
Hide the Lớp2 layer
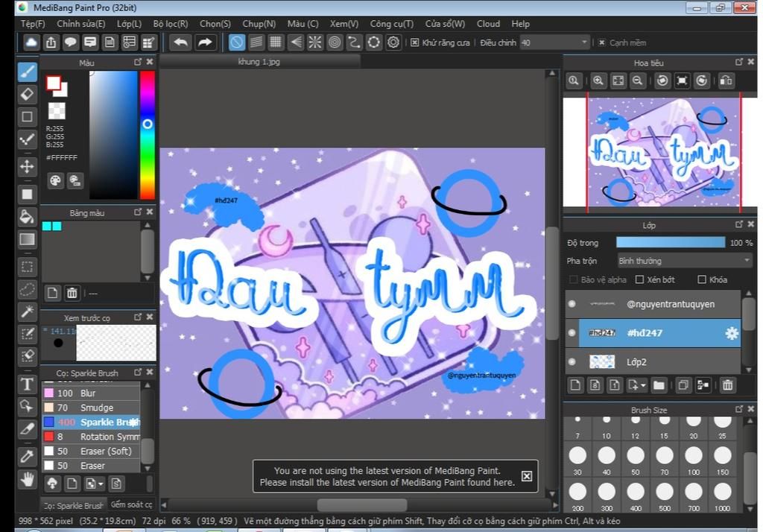(x=572, y=361)
